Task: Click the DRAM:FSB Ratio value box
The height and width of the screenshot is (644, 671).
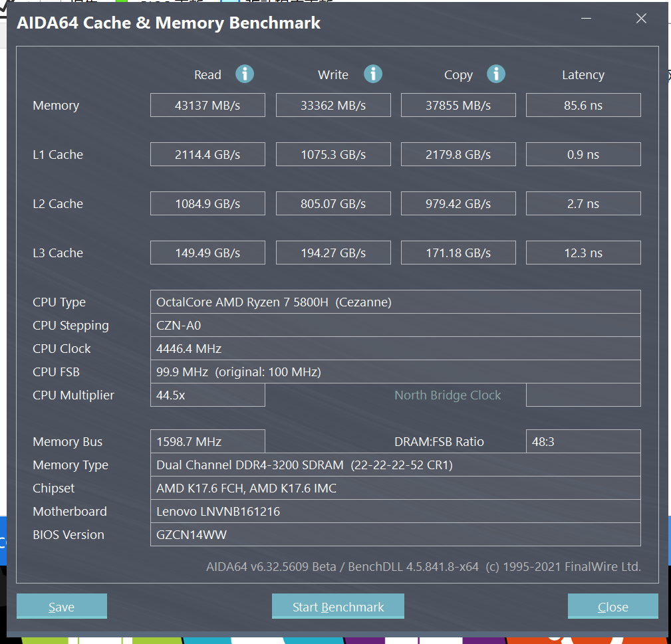Action: coord(583,441)
